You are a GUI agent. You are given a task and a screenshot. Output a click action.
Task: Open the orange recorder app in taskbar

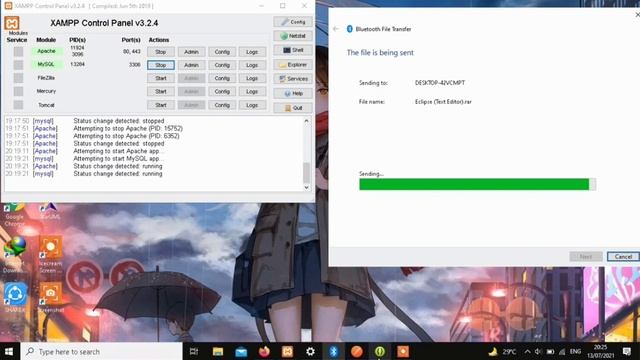pyautogui.click(x=403, y=351)
